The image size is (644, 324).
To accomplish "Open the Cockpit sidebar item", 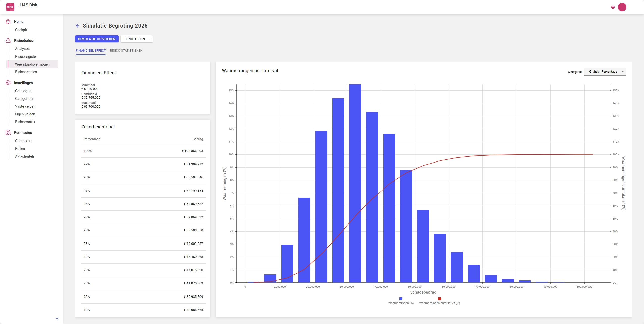I will (21, 30).
